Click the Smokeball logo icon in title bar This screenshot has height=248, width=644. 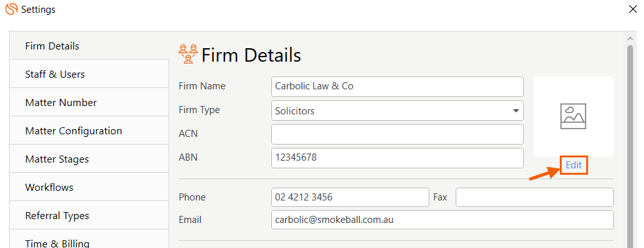pyautogui.click(x=12, y=9)
